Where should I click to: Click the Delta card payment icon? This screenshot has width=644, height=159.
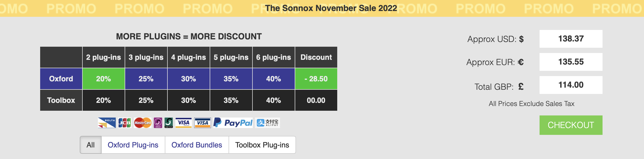pyautogui.click(x=107, y=123)
